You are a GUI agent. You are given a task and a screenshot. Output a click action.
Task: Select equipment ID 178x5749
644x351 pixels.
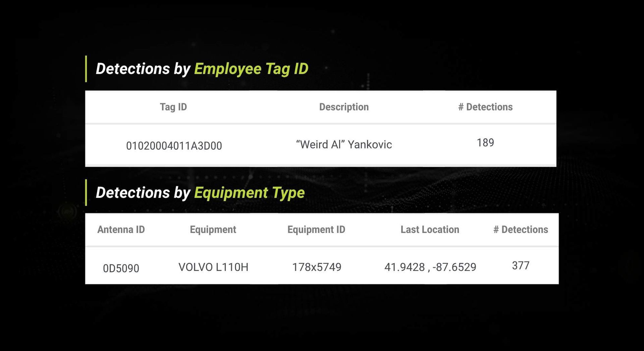click(x=317, y=267)
